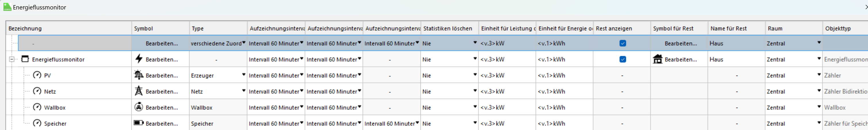This screenshot has width=868, height=130.
Task: Toggle Rest anzeigen checkbox in the top row
Action: point(623,43)
